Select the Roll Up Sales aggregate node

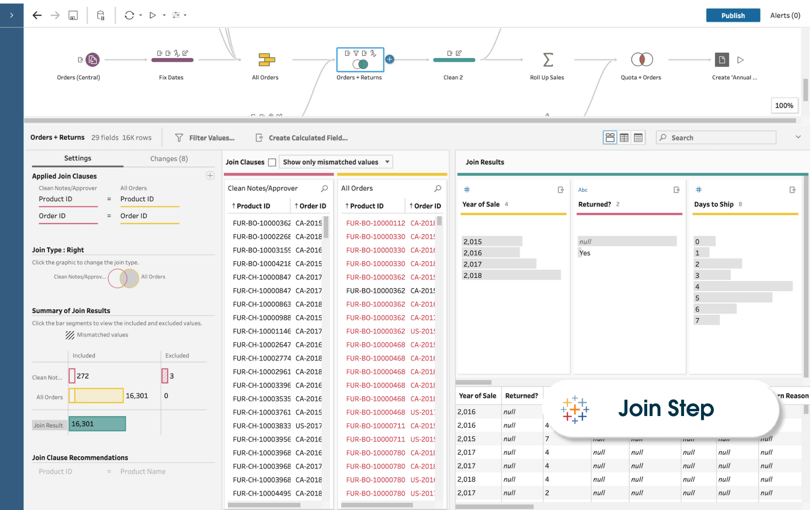pos(547,60)
